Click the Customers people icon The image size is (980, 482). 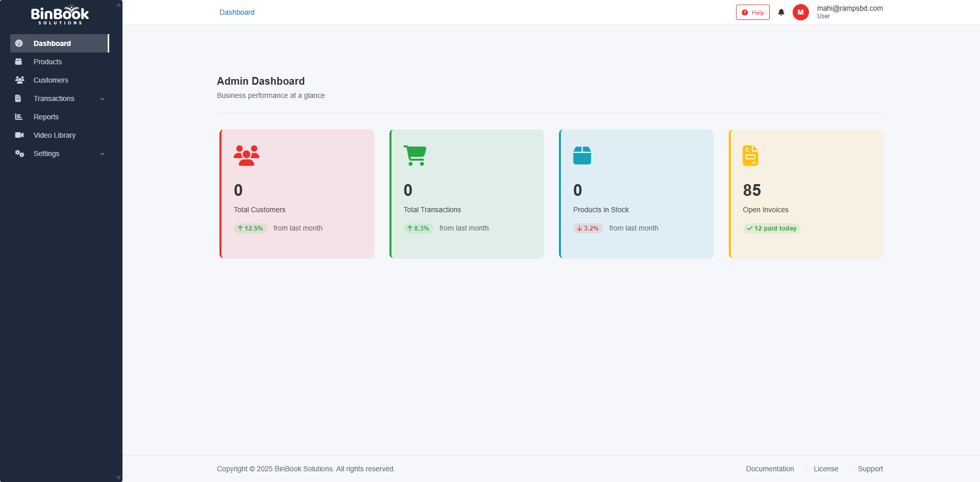[19, 80]
